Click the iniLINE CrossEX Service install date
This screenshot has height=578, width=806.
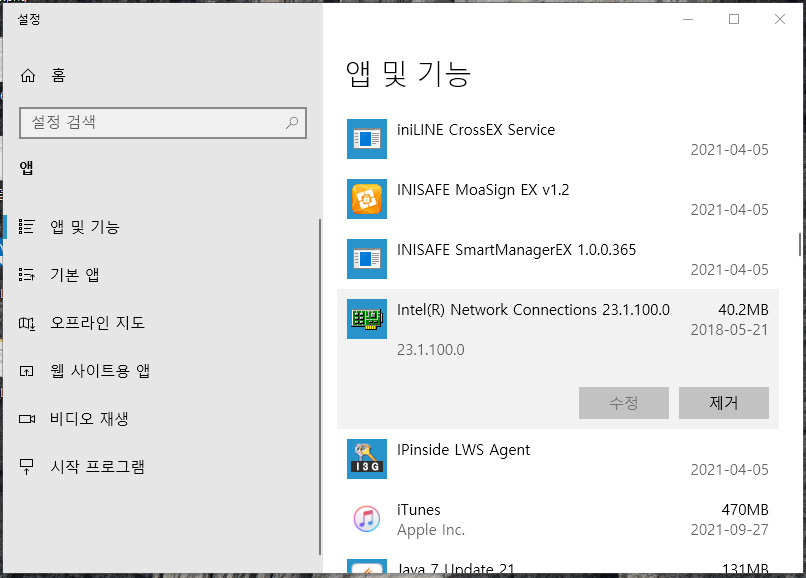click(x=729, y=150)
